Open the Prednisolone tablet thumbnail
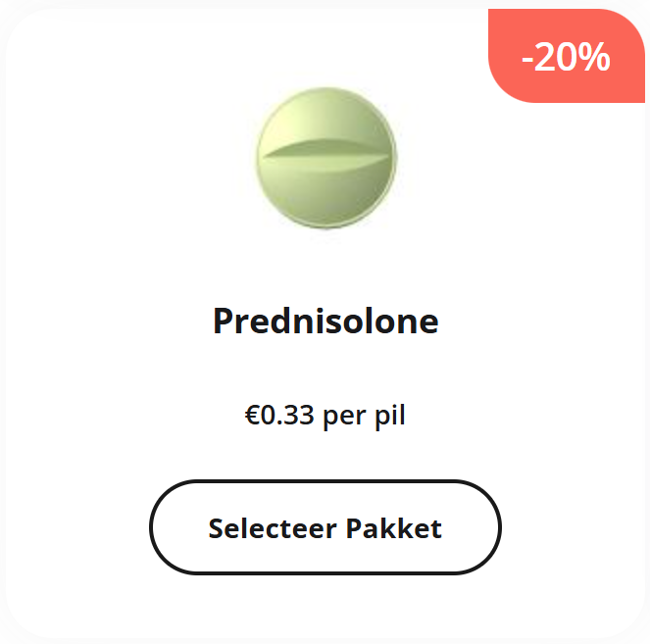 (326, 158)
